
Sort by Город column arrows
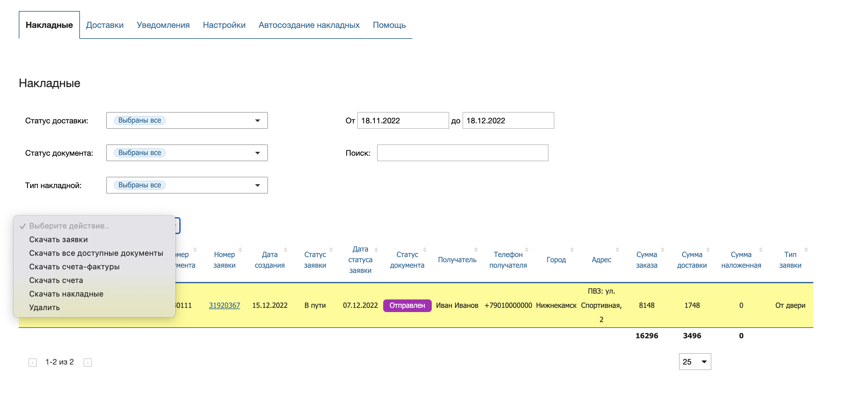[x=572, y=250]
